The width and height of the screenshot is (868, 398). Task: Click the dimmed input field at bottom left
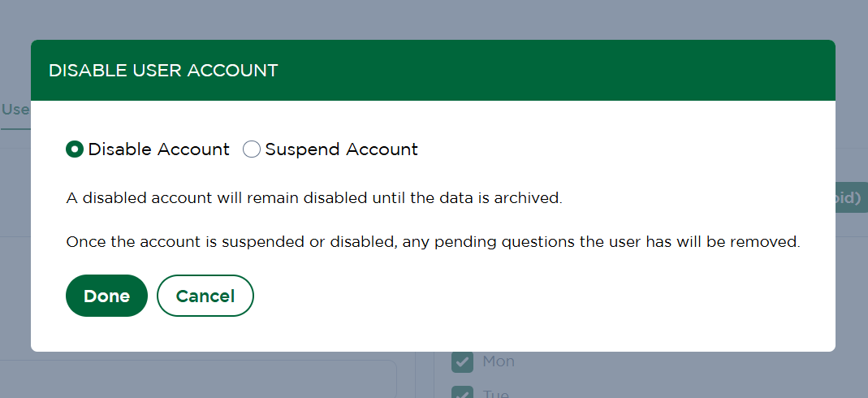pos(195,378)
